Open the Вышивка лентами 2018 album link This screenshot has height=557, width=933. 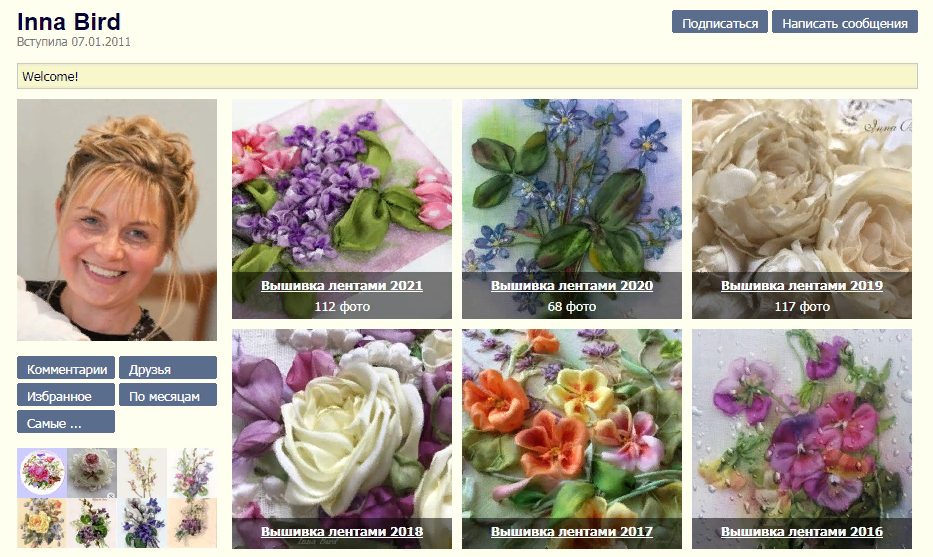coord(342,532)
